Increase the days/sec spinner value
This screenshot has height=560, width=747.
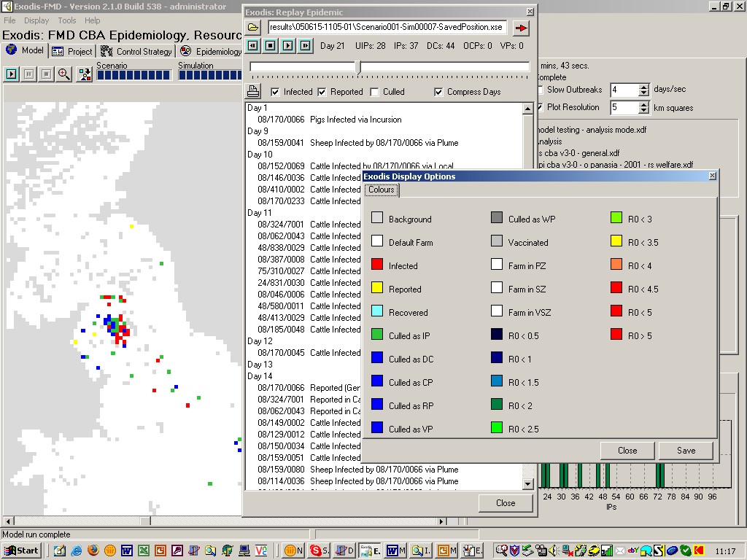pos(644,87)
